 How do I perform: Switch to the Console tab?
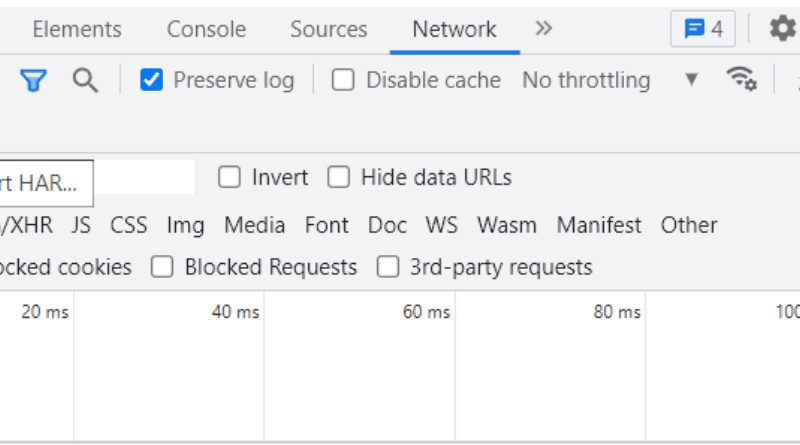tap(206, 29)
